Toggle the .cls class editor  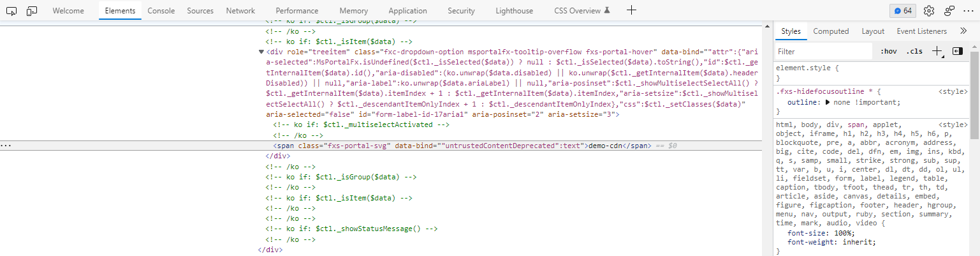tap(914, 51)
